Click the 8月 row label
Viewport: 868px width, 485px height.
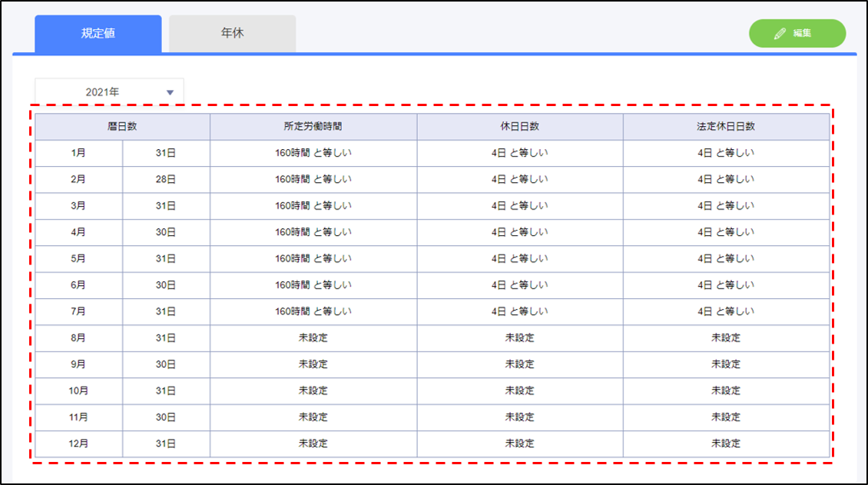tap(78, 338)
